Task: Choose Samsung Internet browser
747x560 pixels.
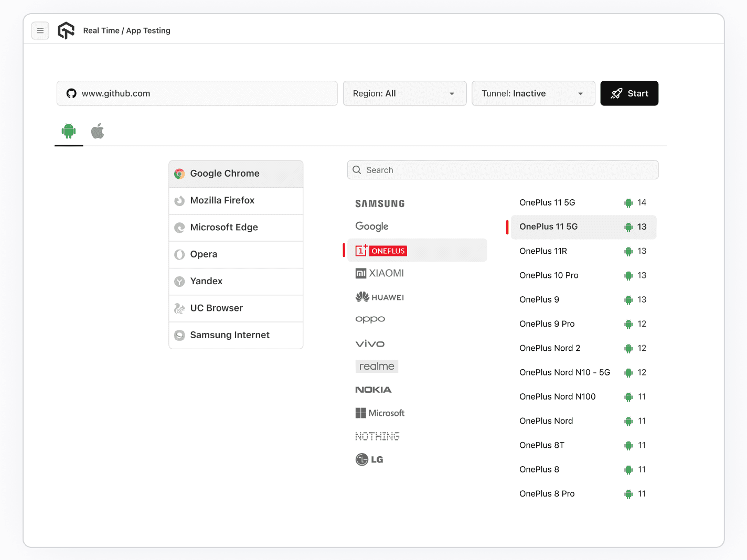Action: point(236,335)
